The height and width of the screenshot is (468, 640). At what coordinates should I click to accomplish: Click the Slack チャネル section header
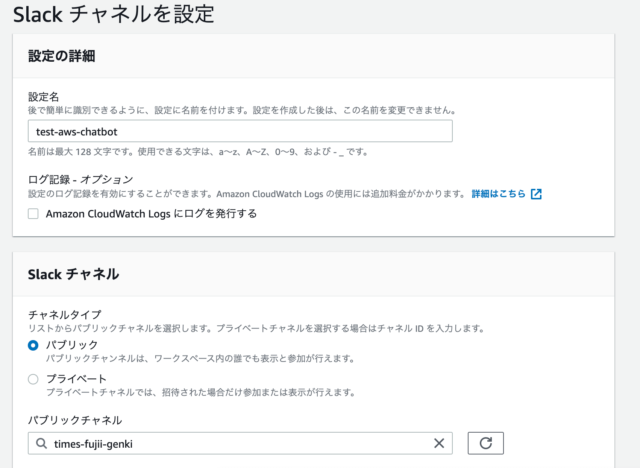pos(73,274)
